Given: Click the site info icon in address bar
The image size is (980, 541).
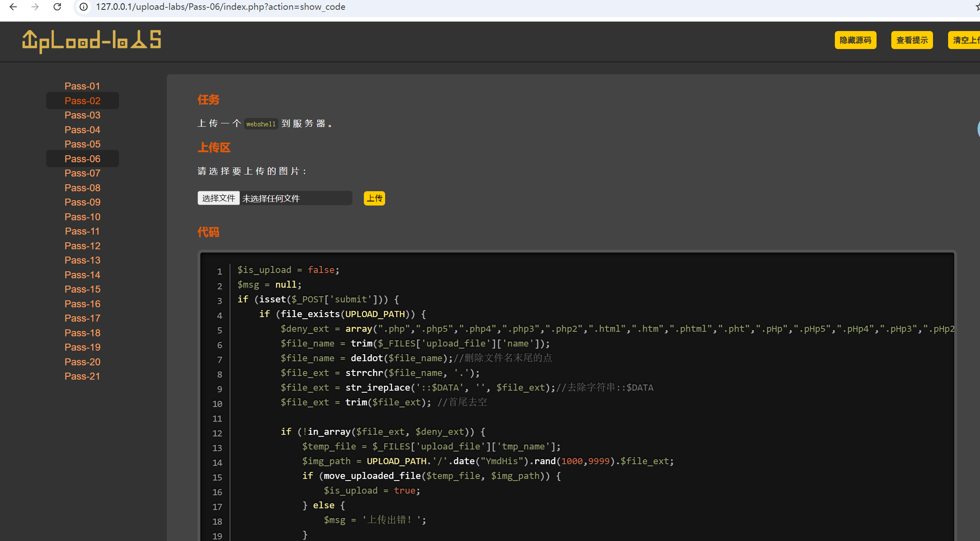Looking at the screenshot, I should tap(83, 7).
